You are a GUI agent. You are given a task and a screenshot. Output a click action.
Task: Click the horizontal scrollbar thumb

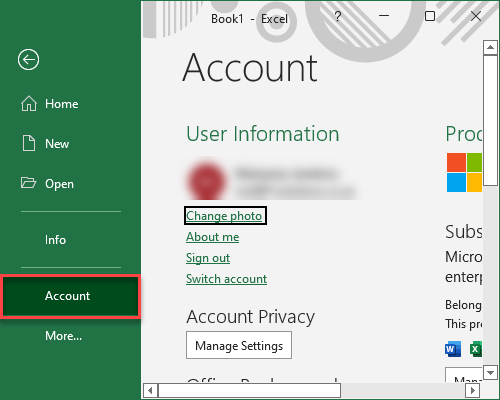[x=249, y=390]
